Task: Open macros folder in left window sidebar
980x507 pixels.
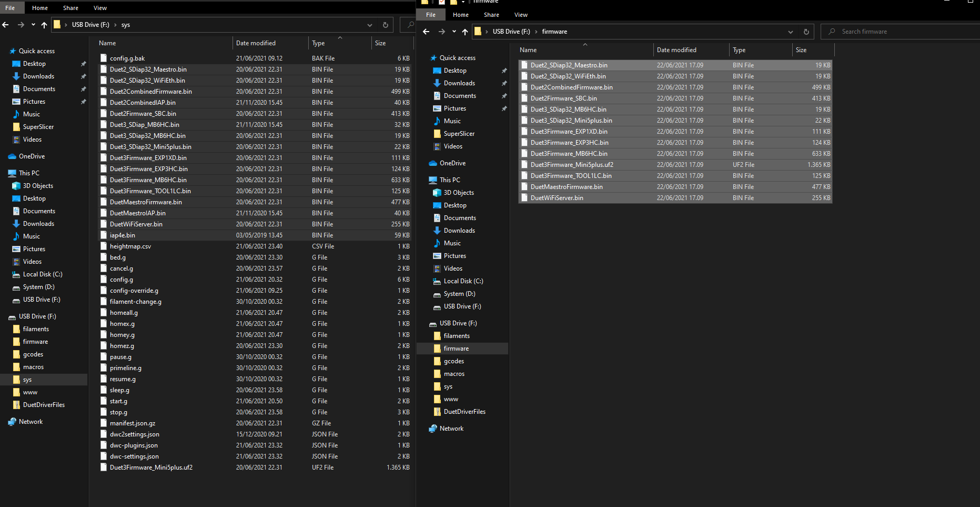Action: pos(33,367)
